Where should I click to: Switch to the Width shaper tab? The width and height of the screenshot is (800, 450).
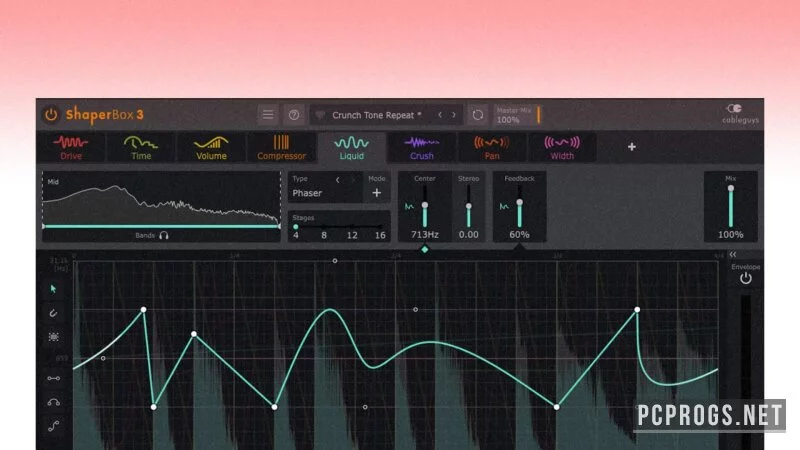pyautogui.click(x=562, y=147)
